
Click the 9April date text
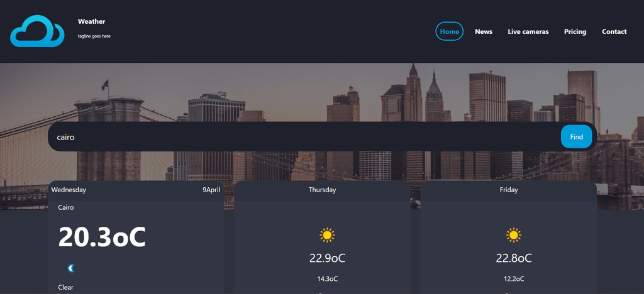tap(211, 190)
